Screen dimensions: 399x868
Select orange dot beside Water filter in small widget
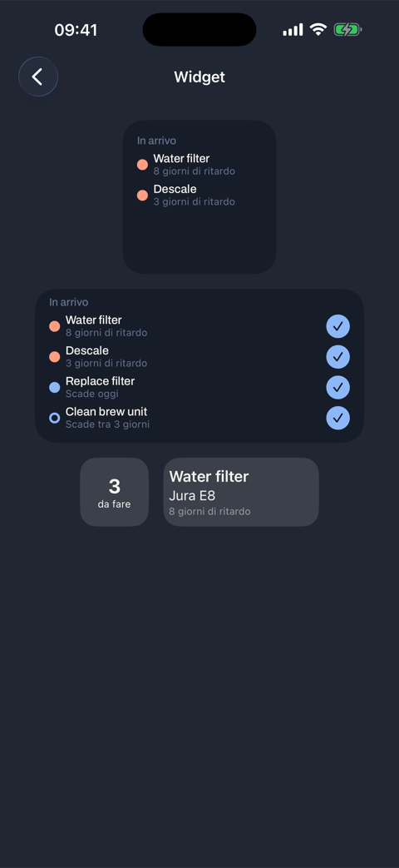(x=143, y=165)
